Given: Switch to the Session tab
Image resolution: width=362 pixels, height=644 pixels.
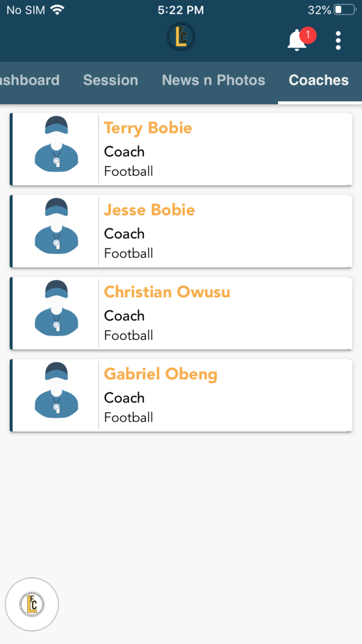Looking at the screenshot, I should point(111,80).
